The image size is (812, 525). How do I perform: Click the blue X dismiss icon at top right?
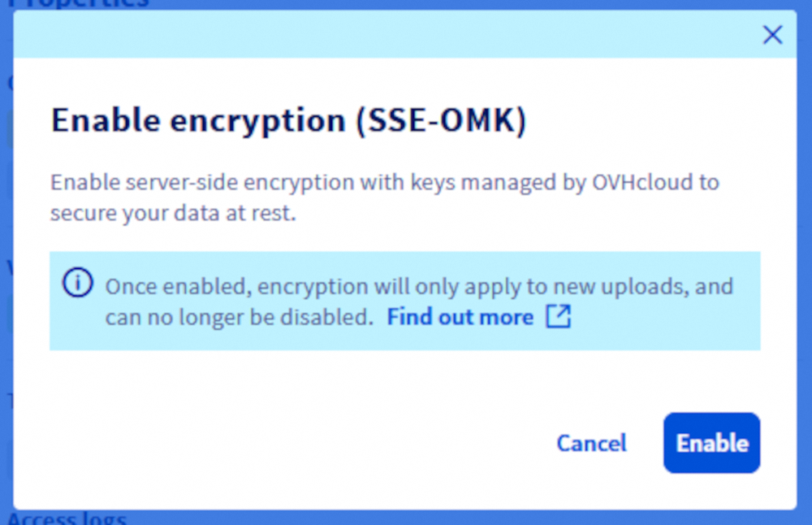coord(772,34)
